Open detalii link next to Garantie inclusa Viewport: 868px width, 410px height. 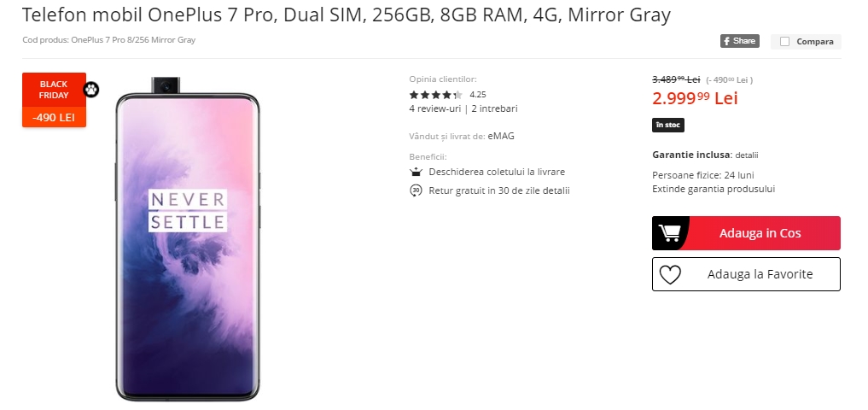(747, 155)
